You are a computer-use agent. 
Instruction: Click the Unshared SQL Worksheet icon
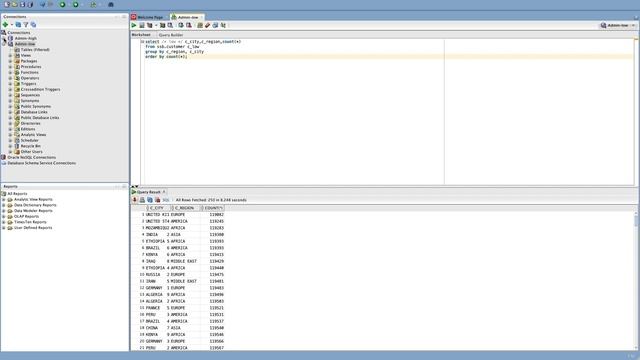200,25
